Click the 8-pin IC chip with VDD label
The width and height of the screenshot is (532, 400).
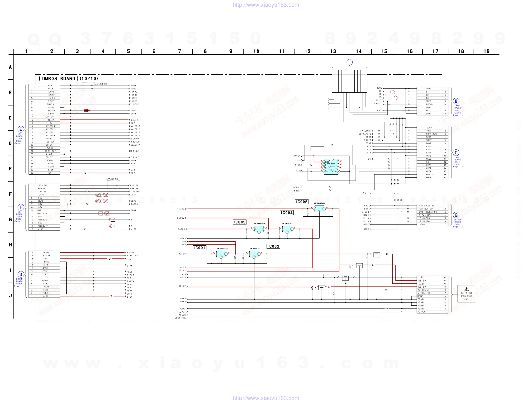tap(331, 167)
